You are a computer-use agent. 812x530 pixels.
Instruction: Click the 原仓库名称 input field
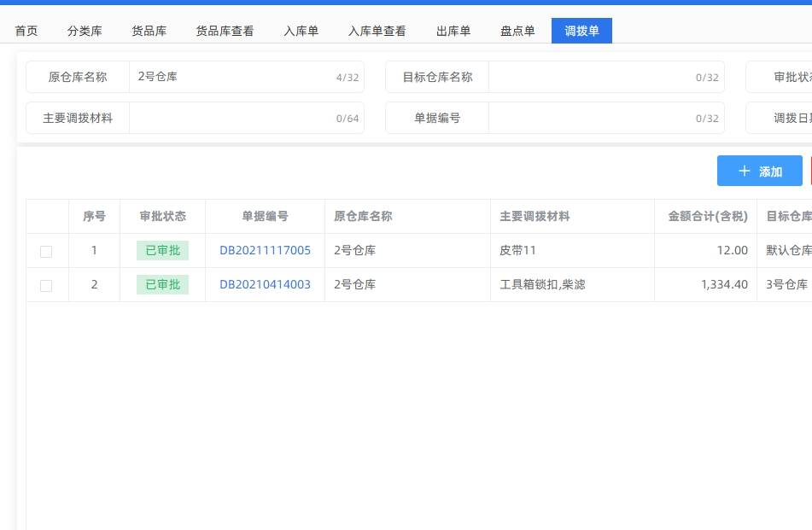pyautogui.click(x=232, y=77)
